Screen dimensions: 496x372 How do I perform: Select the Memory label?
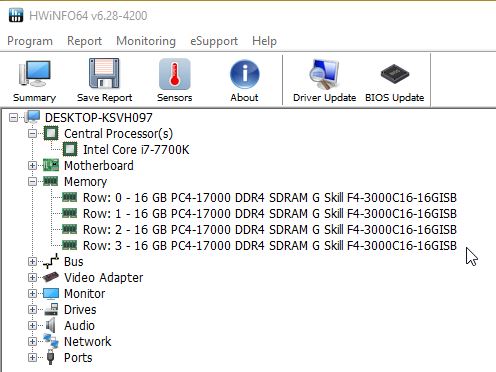(85, 182)
